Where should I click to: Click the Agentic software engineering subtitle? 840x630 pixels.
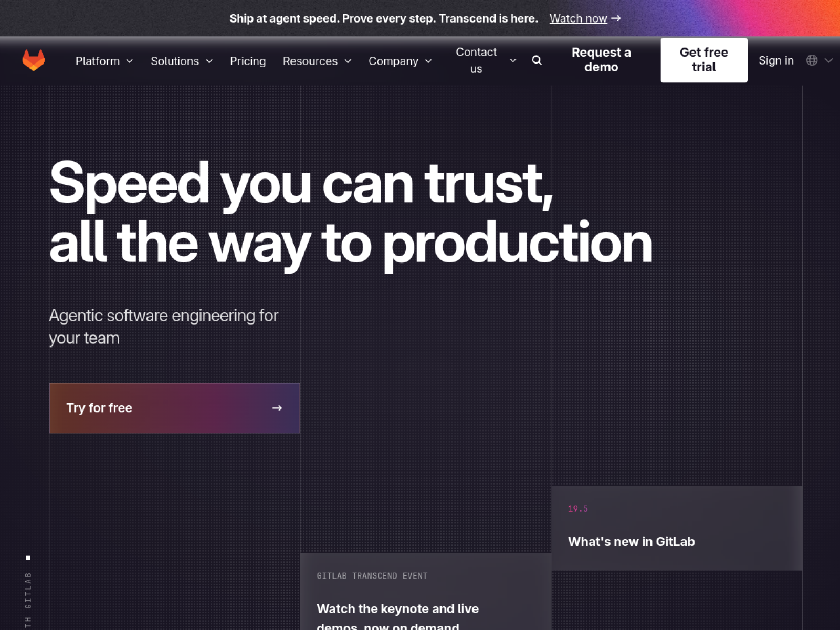pyautogui.click(x=163, y=327)
